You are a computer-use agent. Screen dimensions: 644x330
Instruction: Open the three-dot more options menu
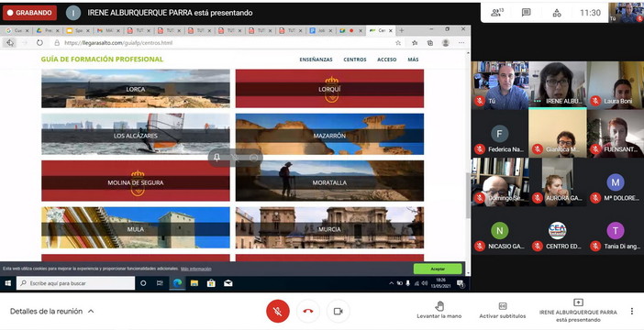[x=632, y=311]
